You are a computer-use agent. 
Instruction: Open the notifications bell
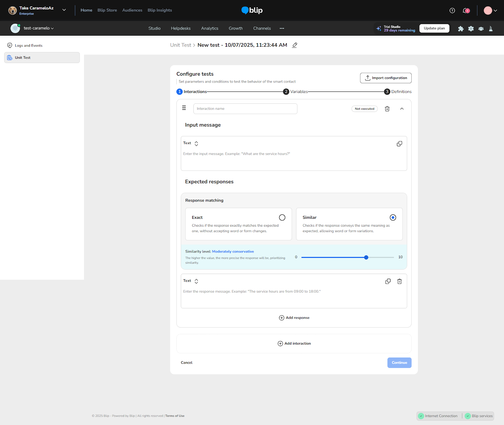(x=465, y=11)
